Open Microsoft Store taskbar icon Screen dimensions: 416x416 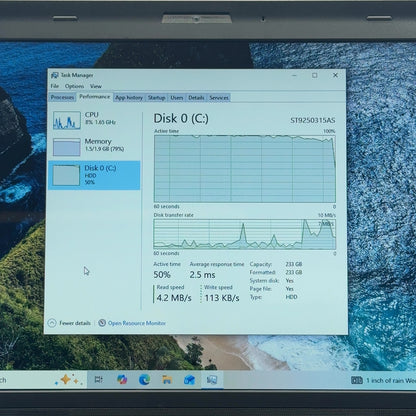click(x=189, y=380)
